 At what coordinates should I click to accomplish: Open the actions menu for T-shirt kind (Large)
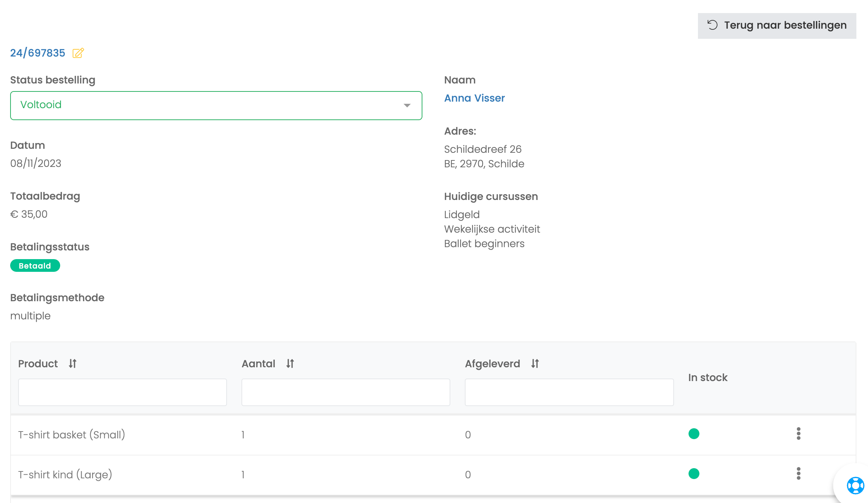pos(798,474)
